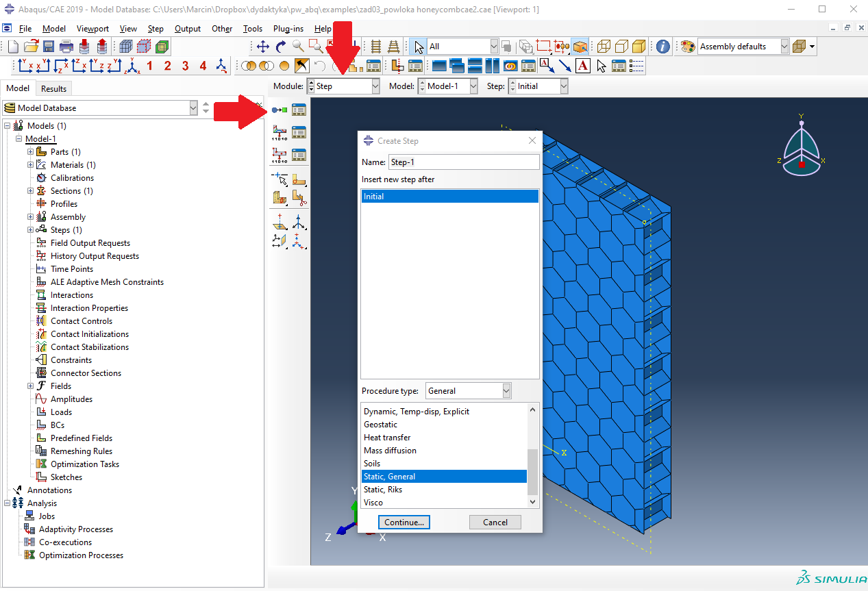Apply the Iso view triad icon

[x=221, y=66]
